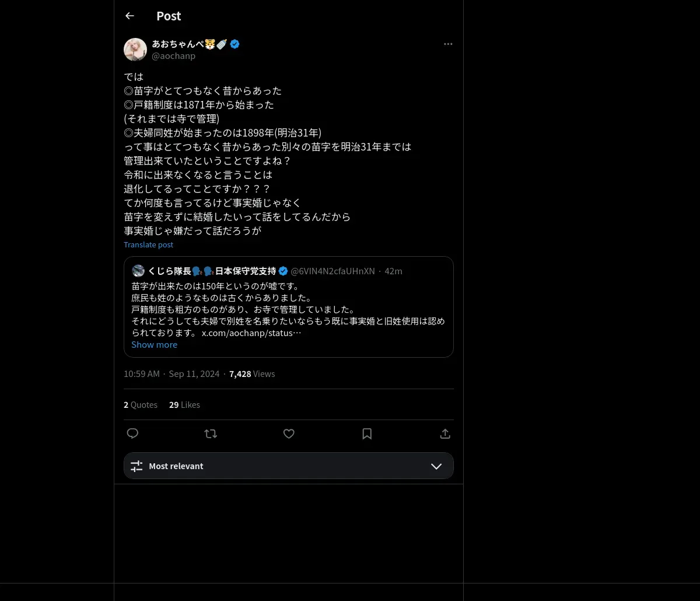Viewport: 700px width, 601px height.
Task: Like the post with the heart icon
Action: tap(289, 434)
